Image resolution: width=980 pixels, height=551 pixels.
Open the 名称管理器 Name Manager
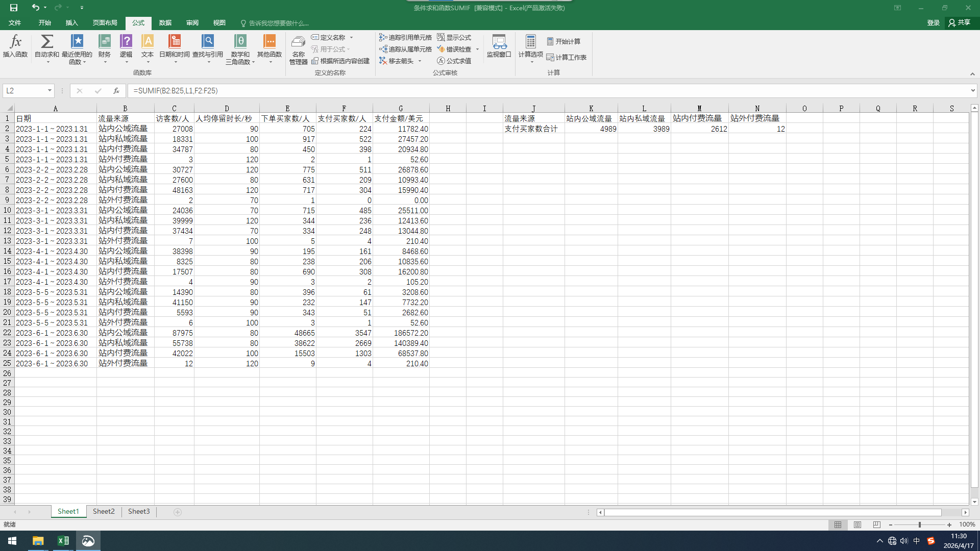pyautogui.click(x=299, y=49)
